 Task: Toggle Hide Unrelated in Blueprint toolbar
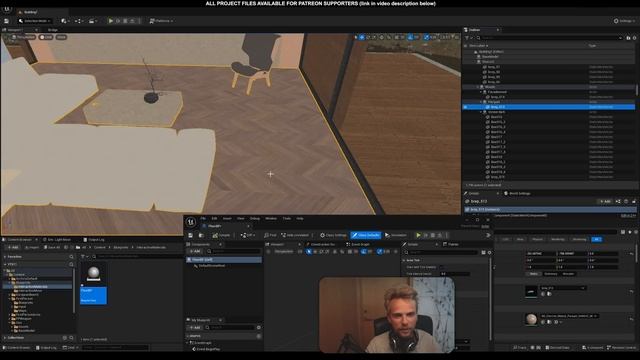(x=295, y=236)
